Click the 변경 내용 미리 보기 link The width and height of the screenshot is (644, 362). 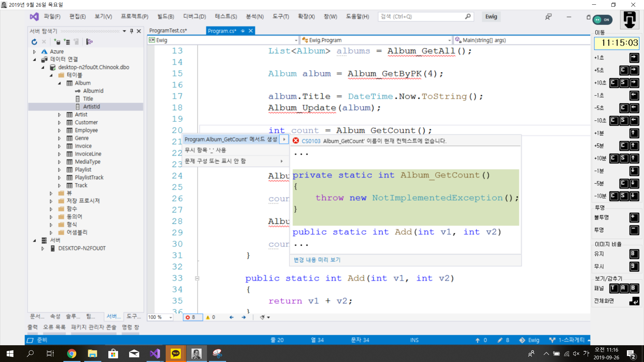coord(317,260)
